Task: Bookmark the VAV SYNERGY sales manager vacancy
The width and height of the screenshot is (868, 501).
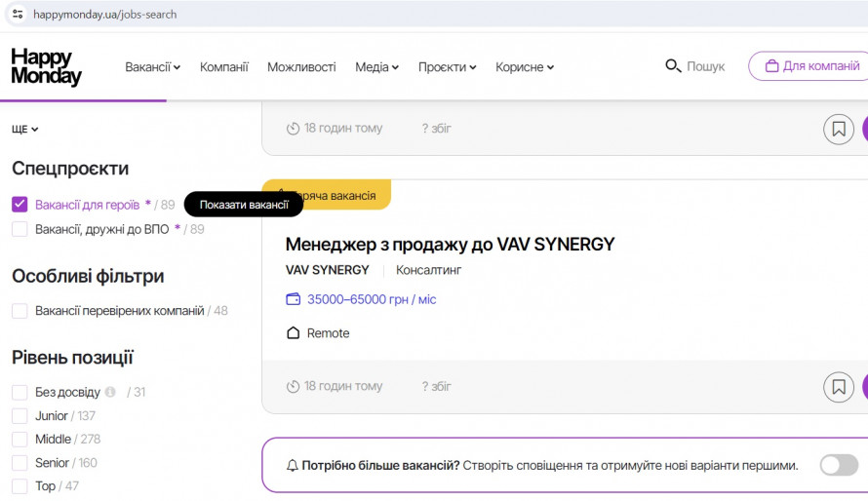Action: tap(839, 387)
